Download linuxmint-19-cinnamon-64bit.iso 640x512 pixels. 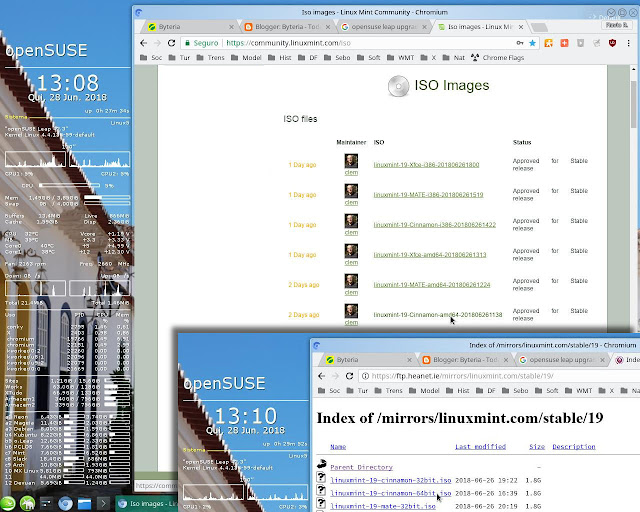[391, 494]
